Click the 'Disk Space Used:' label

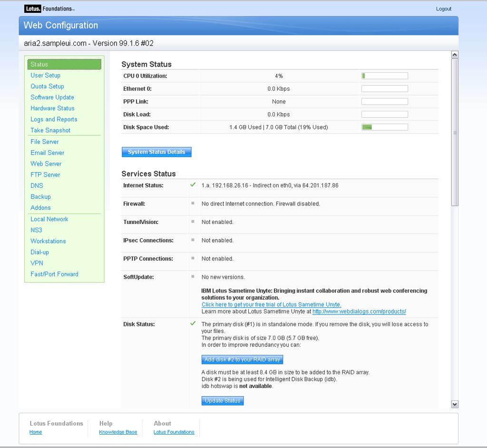pos(146,127)
